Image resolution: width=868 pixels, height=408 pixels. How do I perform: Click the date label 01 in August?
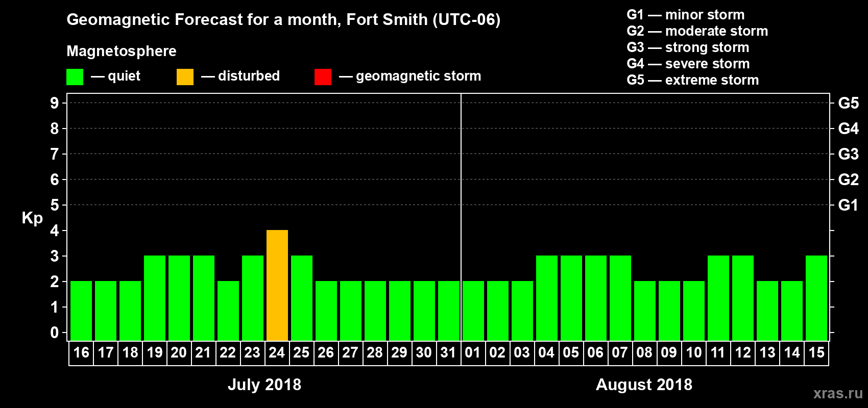(x=473, y=352)
